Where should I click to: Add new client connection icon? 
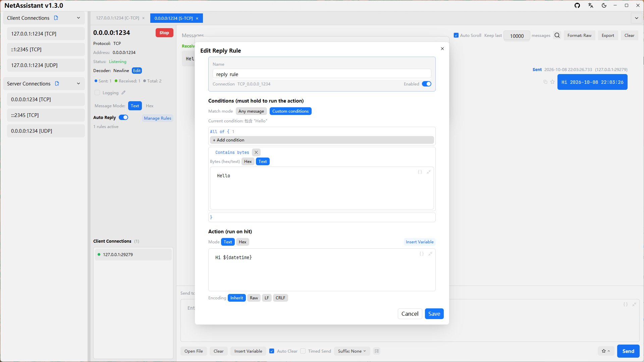(x=56, y=18)
